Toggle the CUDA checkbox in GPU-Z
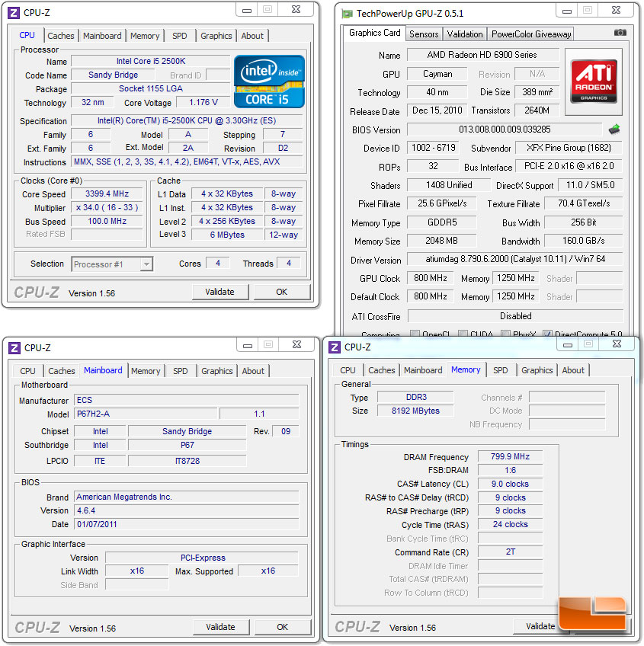This screenshot has width=644, height=646. [463, 334]
